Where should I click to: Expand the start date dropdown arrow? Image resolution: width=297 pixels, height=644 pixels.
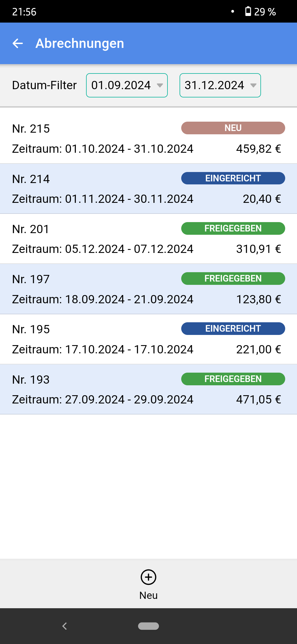click(x=160, y=85)
